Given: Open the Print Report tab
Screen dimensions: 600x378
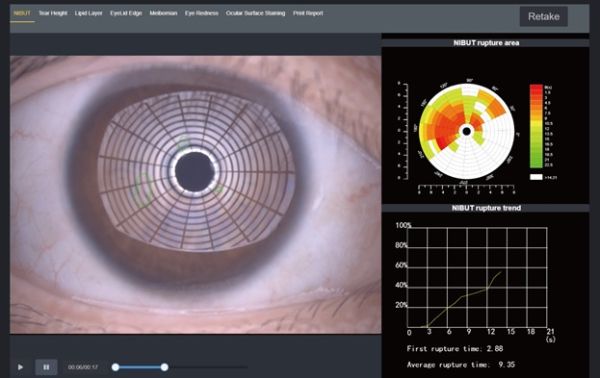Looking at the screenshot, I should point(308,13).
